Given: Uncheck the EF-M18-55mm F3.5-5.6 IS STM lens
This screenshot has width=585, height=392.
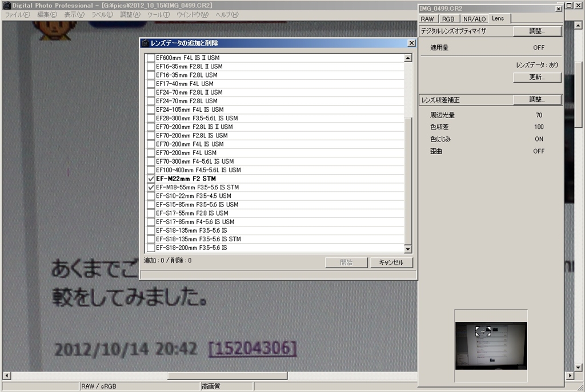Looking at the screenshot, I should [151, 187].
